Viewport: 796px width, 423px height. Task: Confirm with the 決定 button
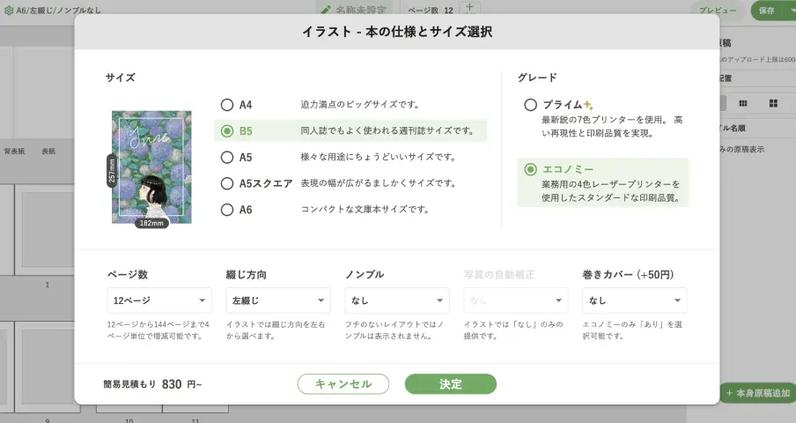pos(450,384)
